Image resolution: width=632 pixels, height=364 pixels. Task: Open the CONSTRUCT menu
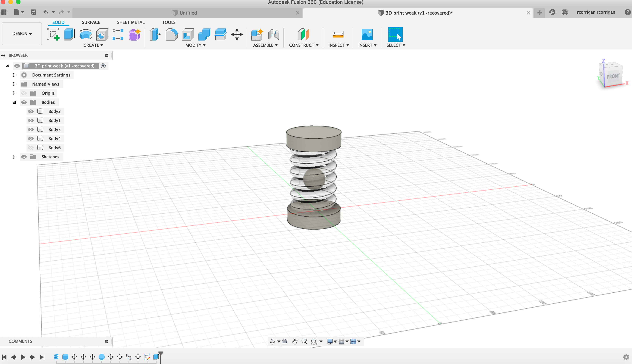tap(303, 45)
